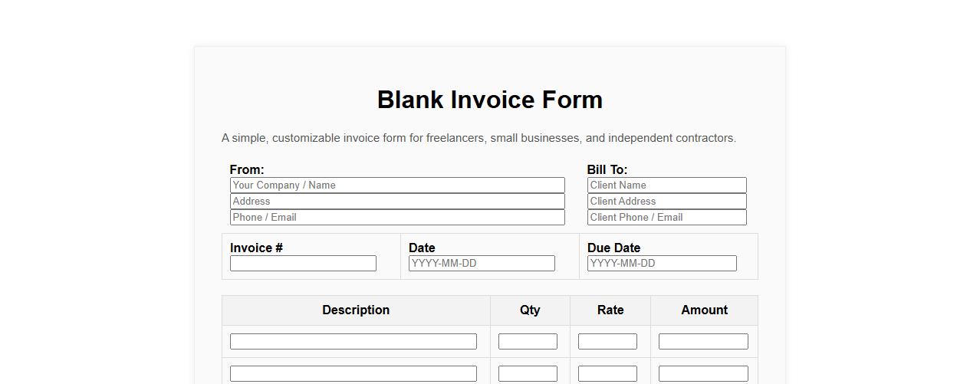Click the Due Date label
This screenshot has height=384, width=980.
[x=613, y=248]
